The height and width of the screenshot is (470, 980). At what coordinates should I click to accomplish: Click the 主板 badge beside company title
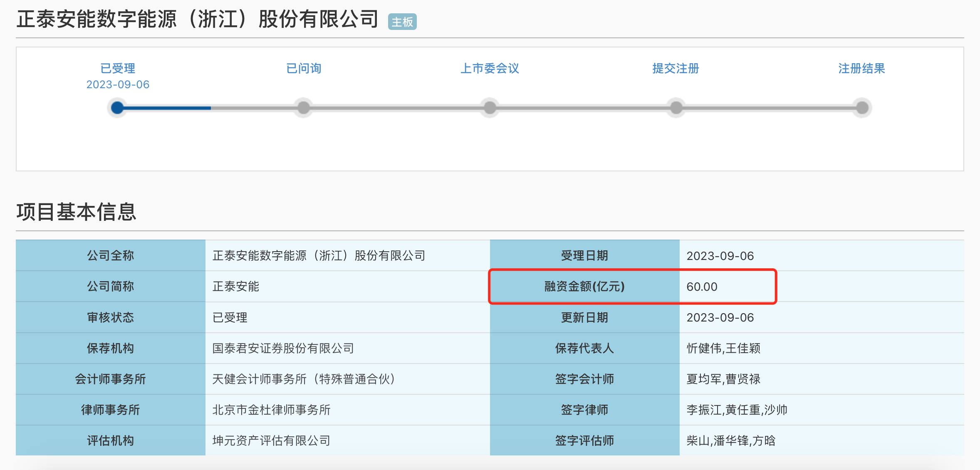pyautogui.click(x=402, y=22)
